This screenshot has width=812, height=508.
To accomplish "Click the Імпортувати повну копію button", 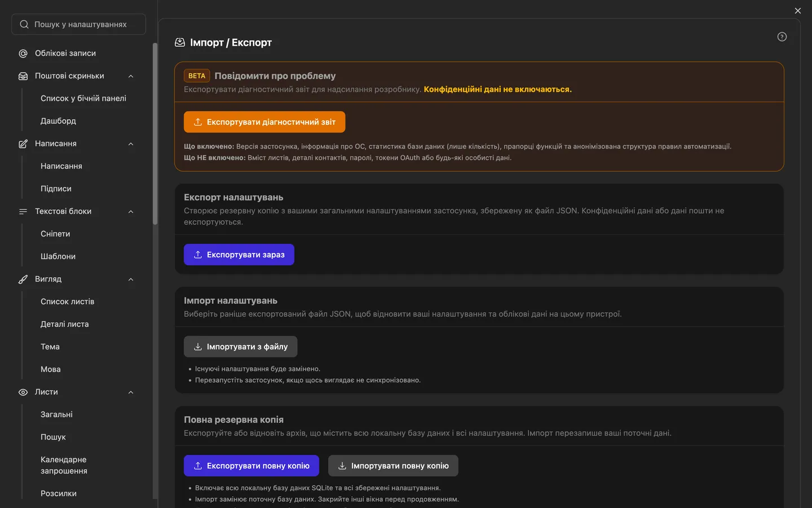I will tap(393, 466).
